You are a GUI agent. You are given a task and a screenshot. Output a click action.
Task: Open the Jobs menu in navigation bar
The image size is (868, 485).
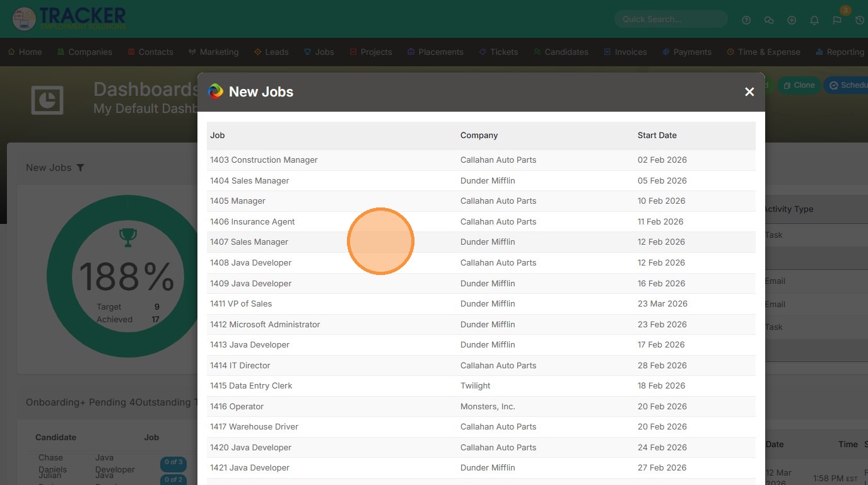(x=319, y=52)
